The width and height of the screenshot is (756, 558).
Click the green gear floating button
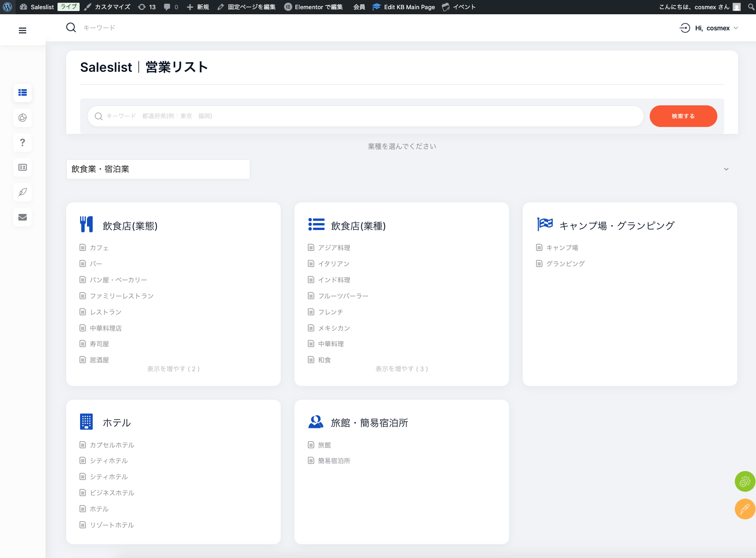tap(745, 482)
